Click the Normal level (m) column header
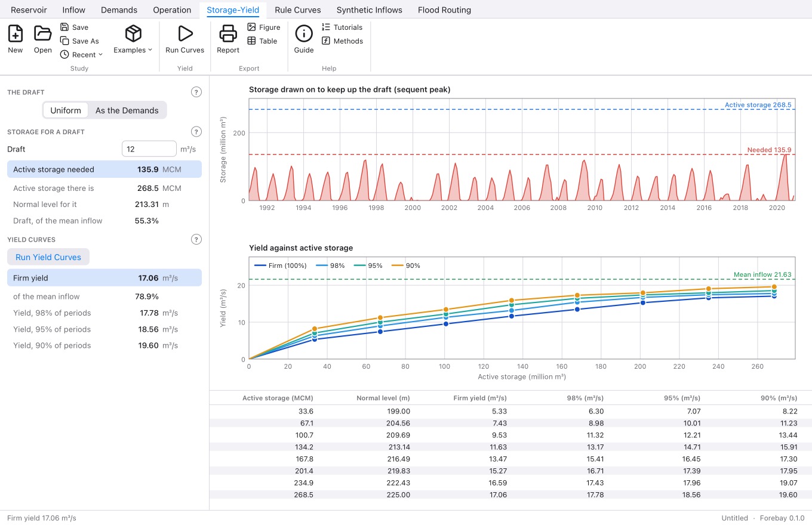The height and width of the screenshot is (525, 812). tap(383, 398)
